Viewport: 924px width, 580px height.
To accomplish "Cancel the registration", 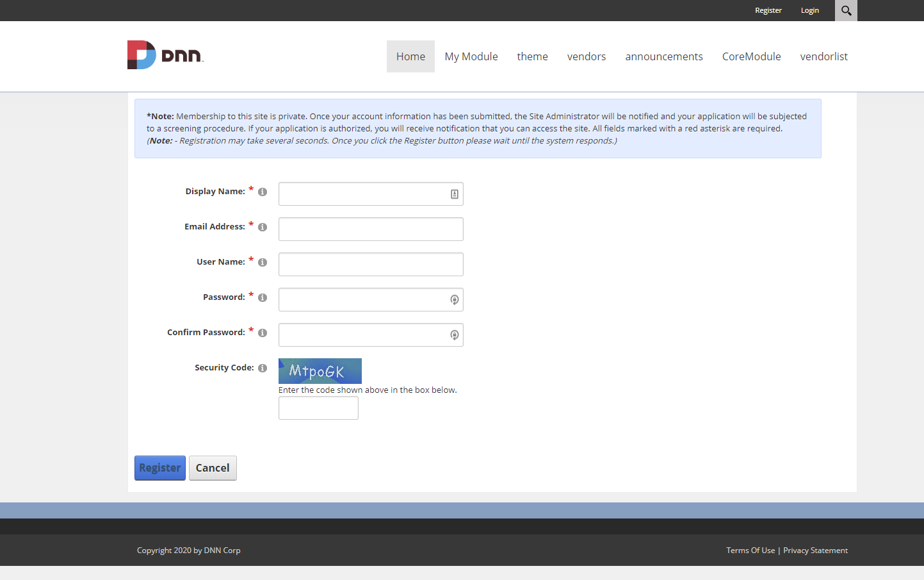I will [x=213, y=468].
